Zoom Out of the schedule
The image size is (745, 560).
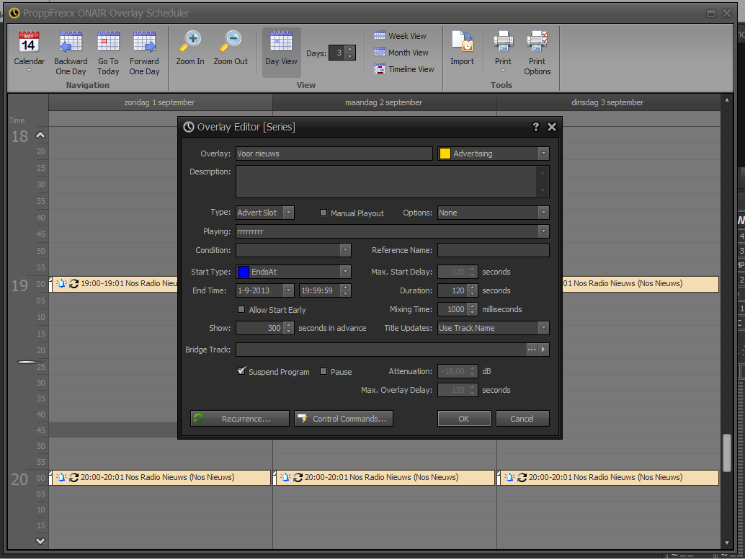click(231, 43)
